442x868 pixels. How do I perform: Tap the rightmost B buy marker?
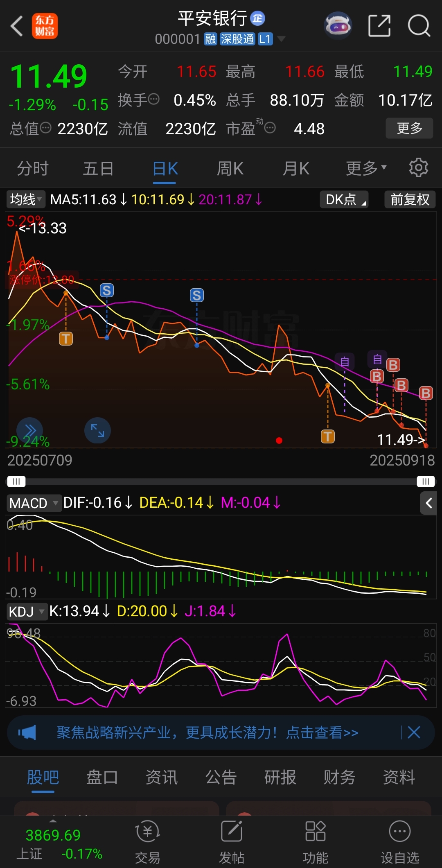point(426,393)
